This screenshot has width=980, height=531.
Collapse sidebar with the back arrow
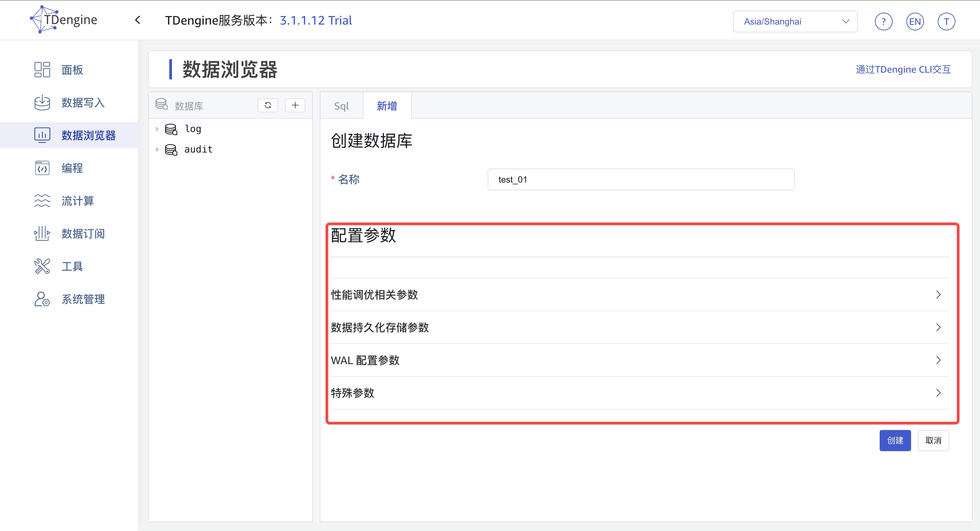pos(138,20)
